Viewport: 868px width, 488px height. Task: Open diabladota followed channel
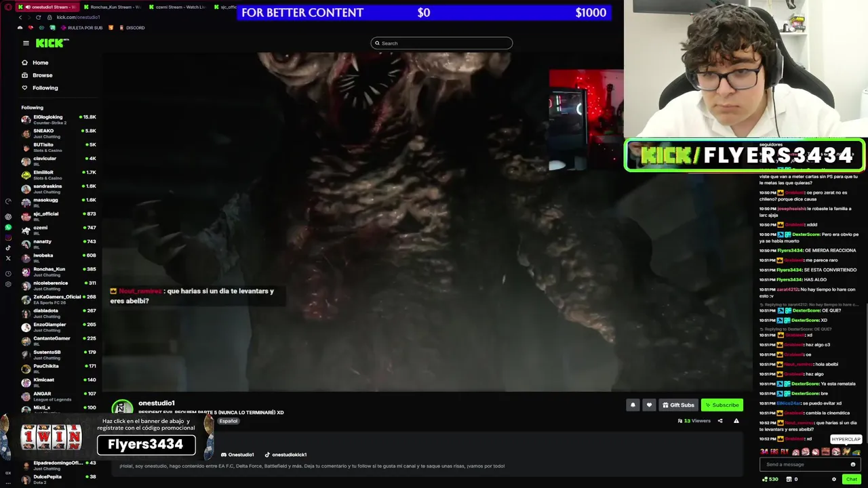pos(58,313)
